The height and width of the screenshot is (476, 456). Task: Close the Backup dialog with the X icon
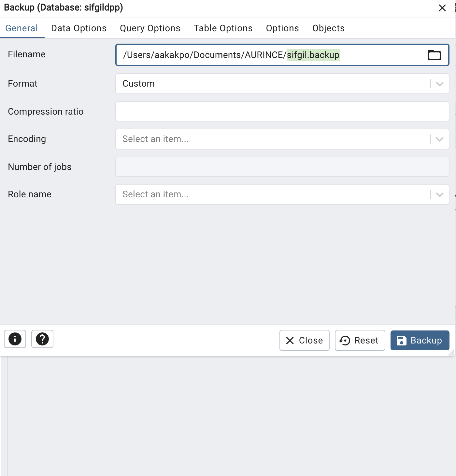point(442,8)
